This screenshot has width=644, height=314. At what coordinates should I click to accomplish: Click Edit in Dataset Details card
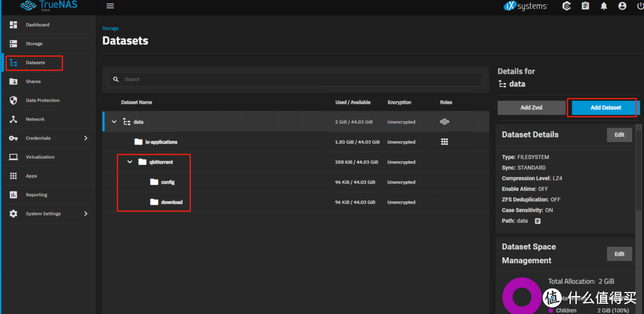click(x=619, y=134)
